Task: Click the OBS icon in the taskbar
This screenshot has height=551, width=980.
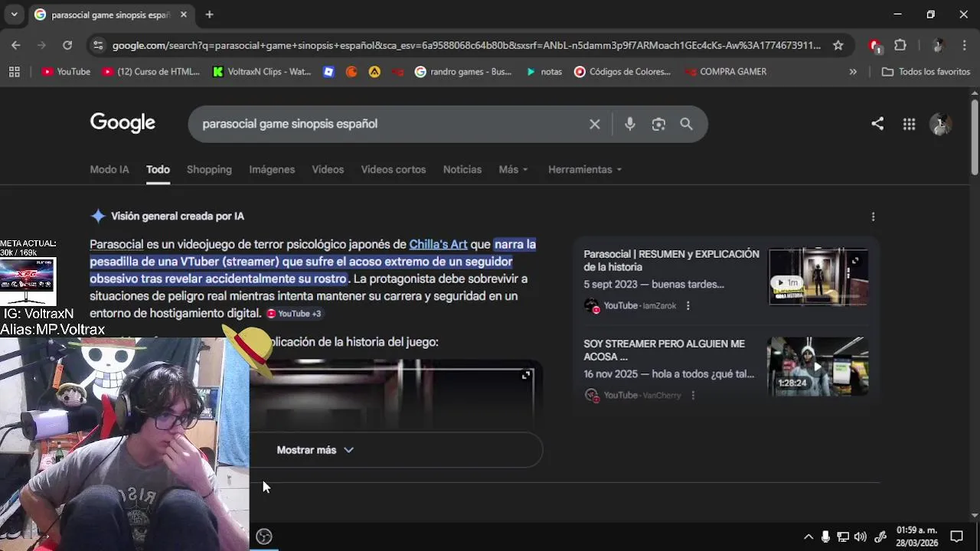Action: coord(264,536)
